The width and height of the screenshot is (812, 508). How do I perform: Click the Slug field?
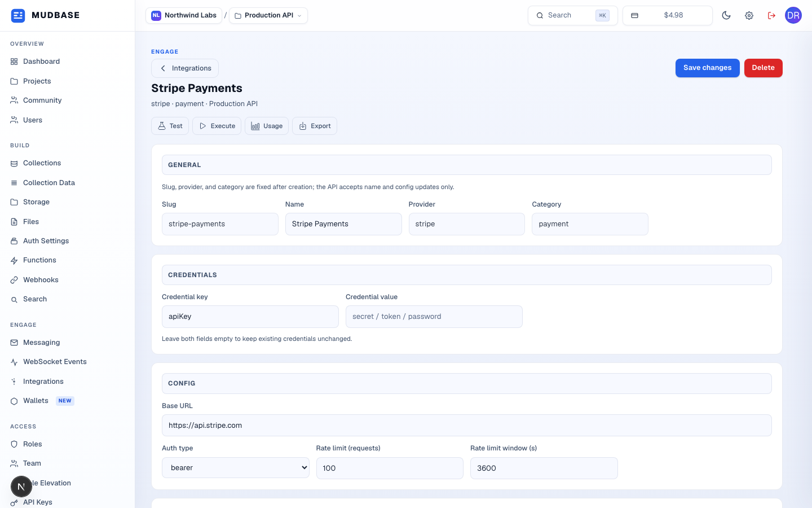pyautogui.click(x=220, y=224)
